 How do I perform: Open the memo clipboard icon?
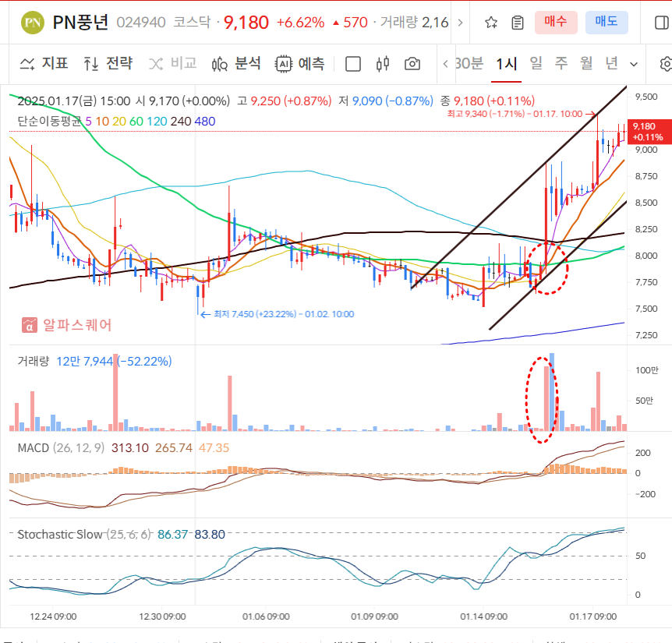pos(517,23)
